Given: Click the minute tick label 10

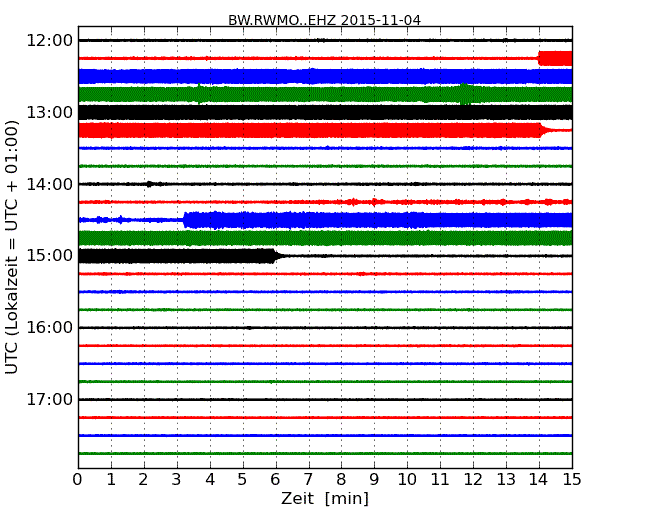Looking at the screenshot, I should 407,480.
